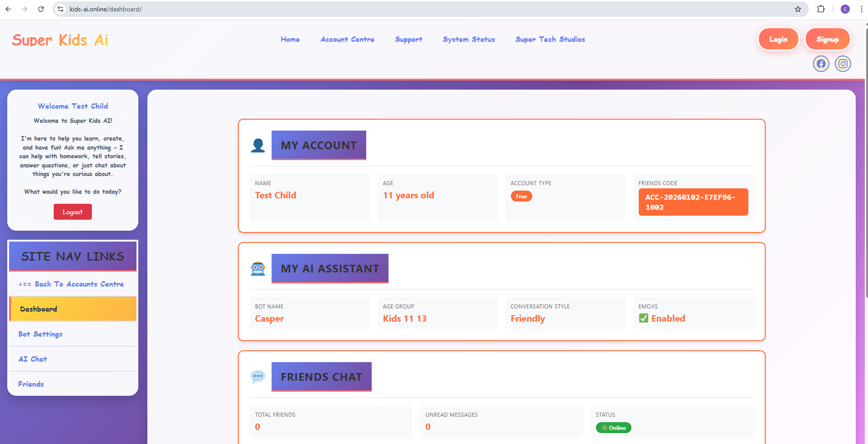The height and width of the screenshot is (444, 868).
Task: Go to Home in the top navigation
Action: (290, 40)
